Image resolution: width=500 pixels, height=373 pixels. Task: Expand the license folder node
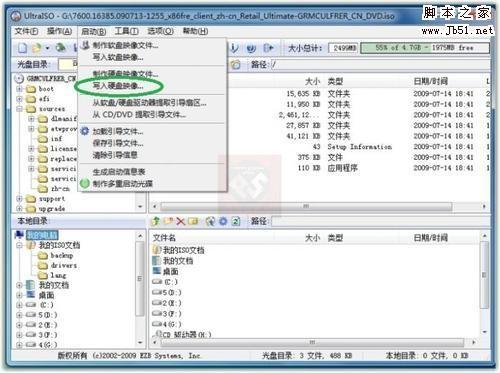(x=31, y=149)
